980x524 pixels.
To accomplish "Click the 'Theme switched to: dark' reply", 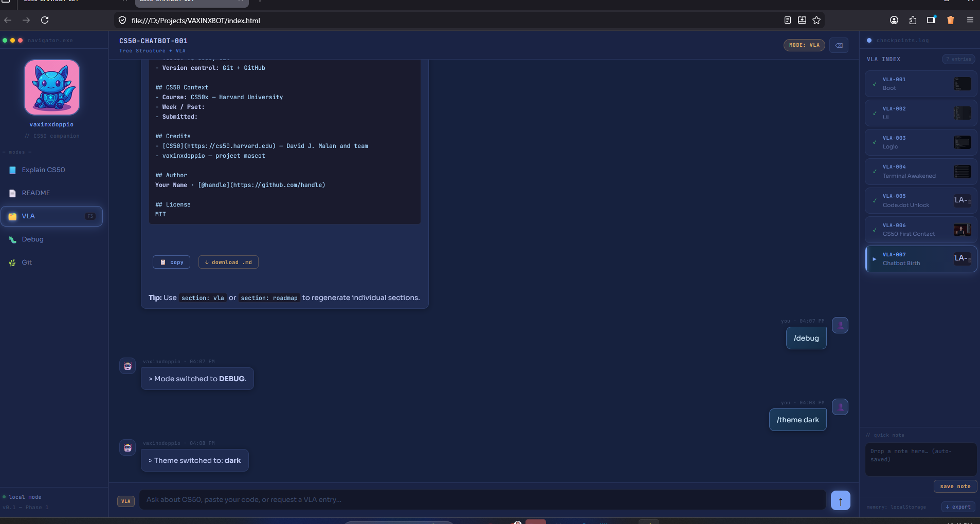I will [195, 460].
